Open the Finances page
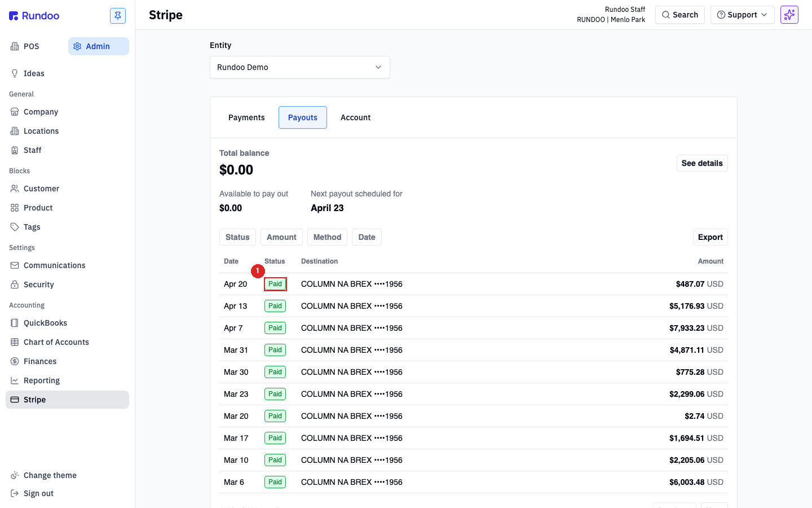The image size is (812, 508). point(67,361)
